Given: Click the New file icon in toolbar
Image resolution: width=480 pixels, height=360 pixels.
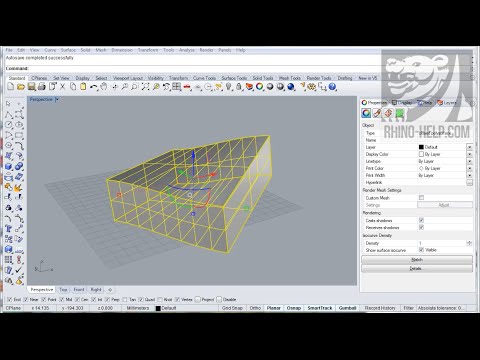Looking at the screenshot, I should coord(10,87).
